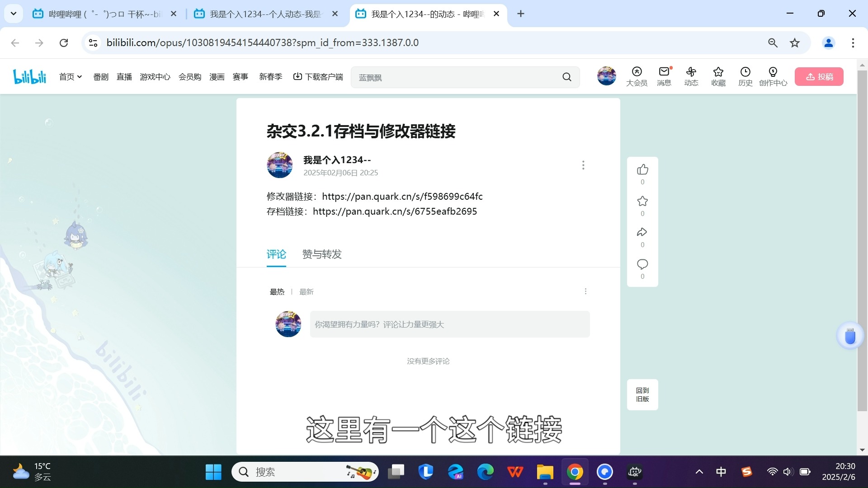Give the post a thumbs up
This screenshot has width=868, height=488.
point(642,169)
